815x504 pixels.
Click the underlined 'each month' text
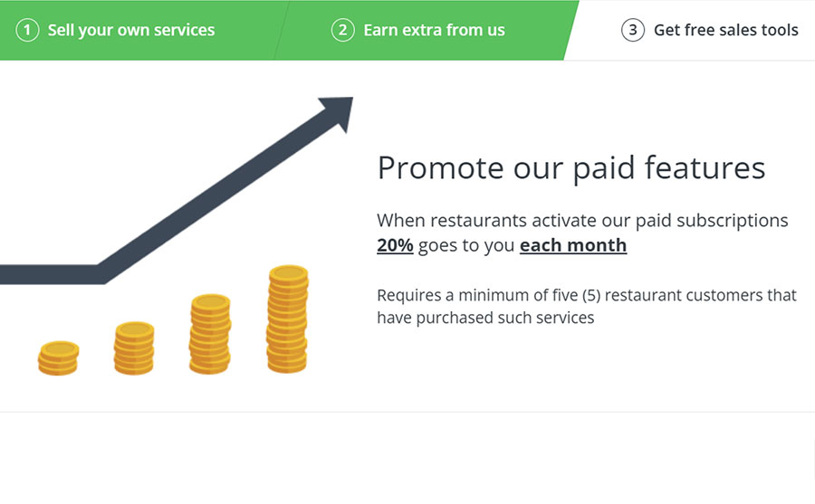[x=573, y=245]
